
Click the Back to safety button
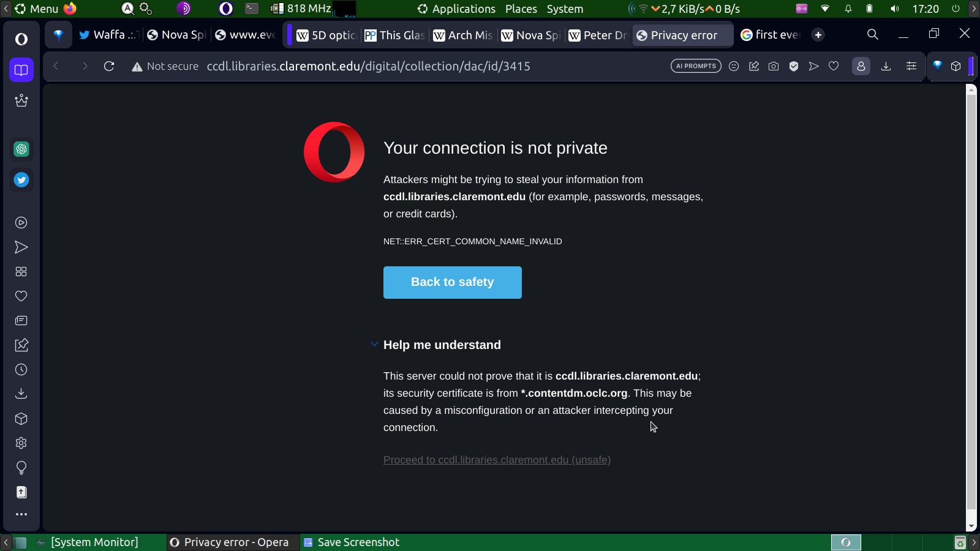pyautogui.click(x=452, y=282)
